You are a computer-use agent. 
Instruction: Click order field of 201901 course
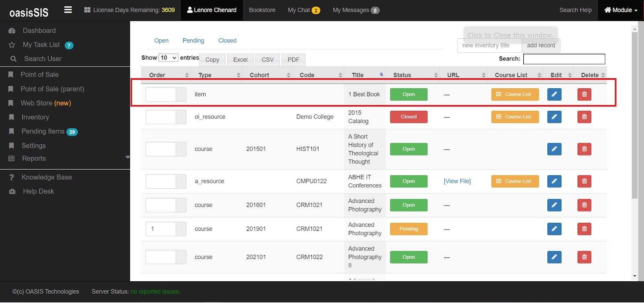[161, 229]
